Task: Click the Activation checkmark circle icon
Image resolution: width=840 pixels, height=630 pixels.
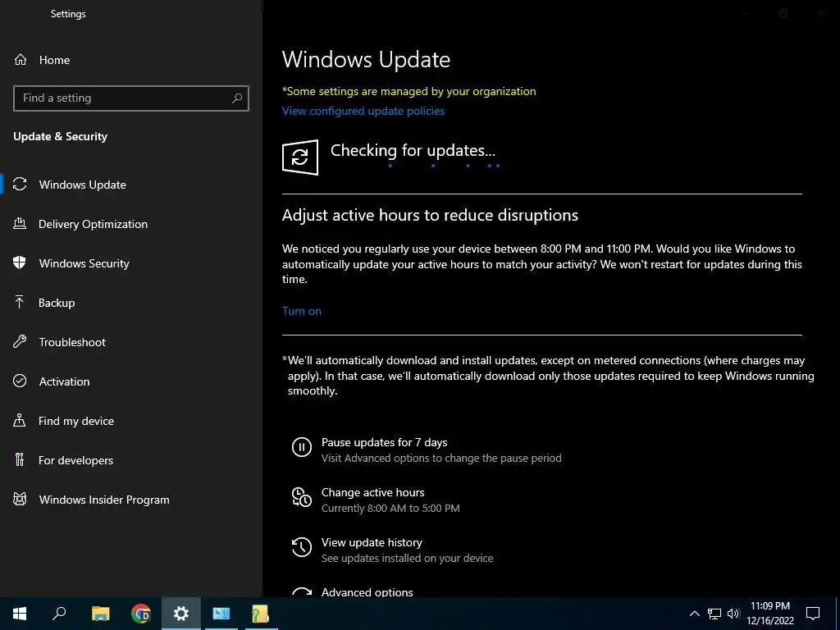Action: (20, 381)
